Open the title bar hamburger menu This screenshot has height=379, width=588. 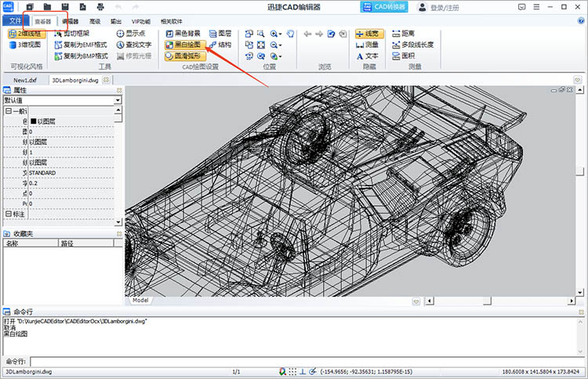click(x=536, y=7)
